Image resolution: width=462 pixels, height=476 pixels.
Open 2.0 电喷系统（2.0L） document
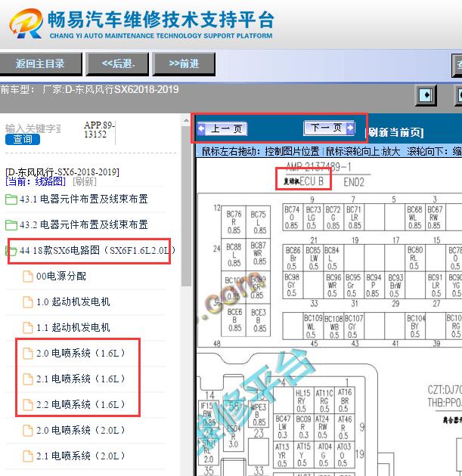pos(80,430)
